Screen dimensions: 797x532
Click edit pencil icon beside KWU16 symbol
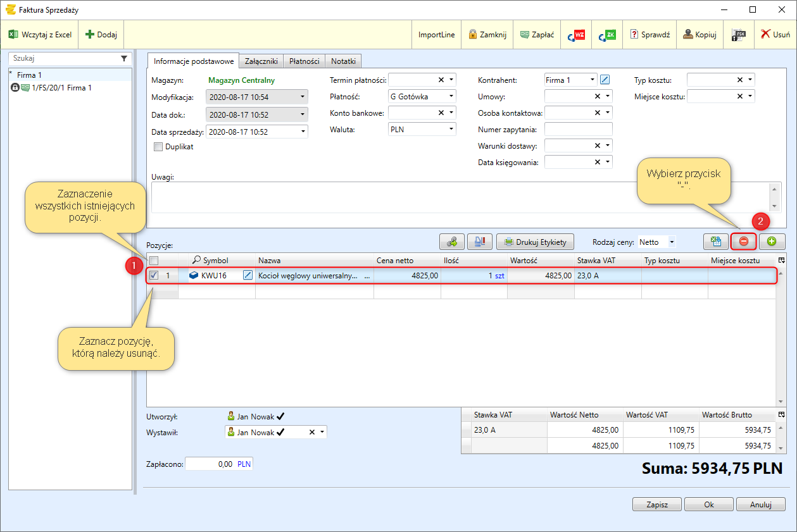[248, 275]
